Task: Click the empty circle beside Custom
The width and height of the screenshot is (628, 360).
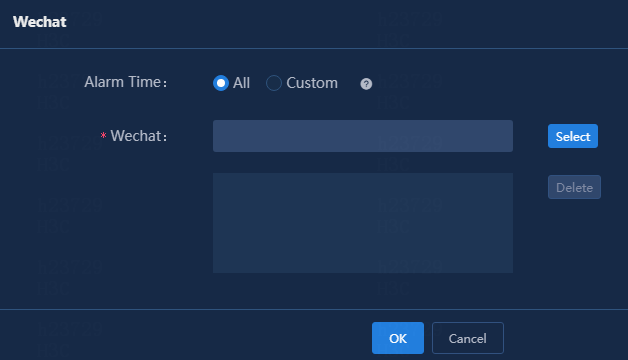Action: (x=274, y=83)
